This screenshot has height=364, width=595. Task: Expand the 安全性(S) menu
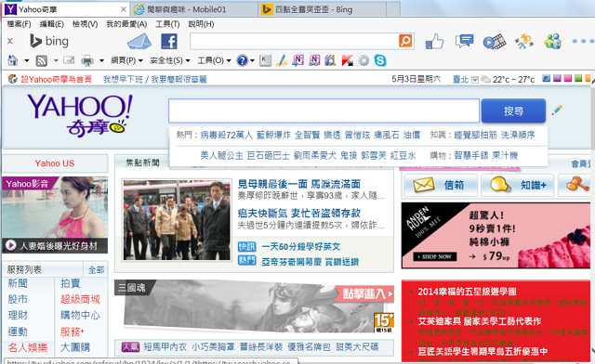click(x=170, y=60)
